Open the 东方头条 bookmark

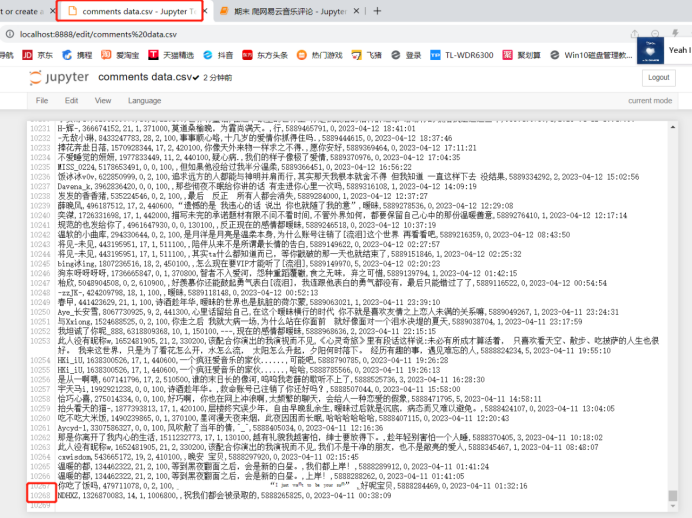coord(265,55)
